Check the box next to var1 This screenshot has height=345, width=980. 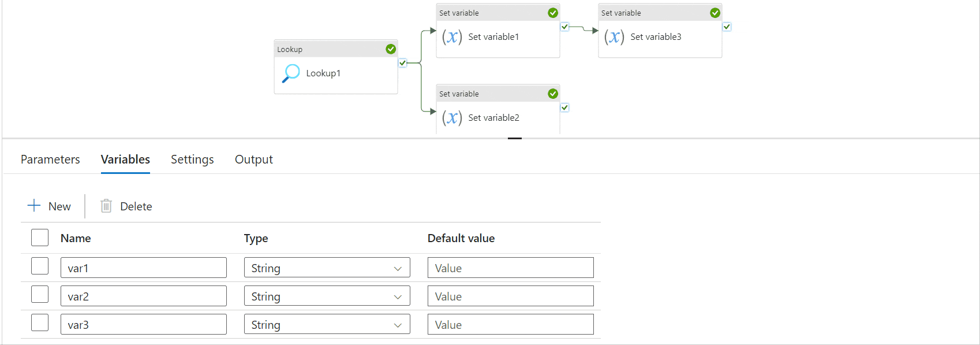(x=40, y=266)
